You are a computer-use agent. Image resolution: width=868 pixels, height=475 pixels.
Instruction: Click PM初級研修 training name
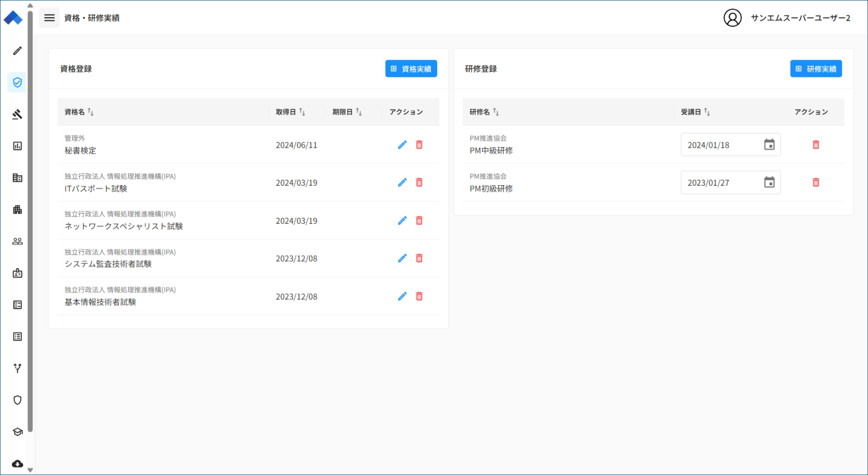coord(491,189)
